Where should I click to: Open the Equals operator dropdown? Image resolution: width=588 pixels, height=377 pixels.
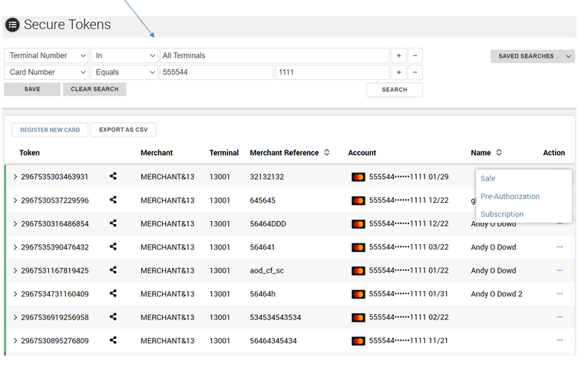(124, 72)
